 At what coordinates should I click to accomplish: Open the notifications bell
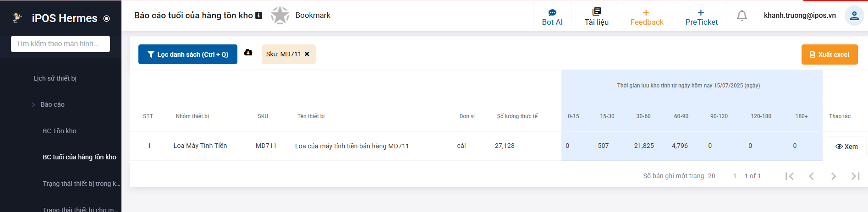(742, 16)
